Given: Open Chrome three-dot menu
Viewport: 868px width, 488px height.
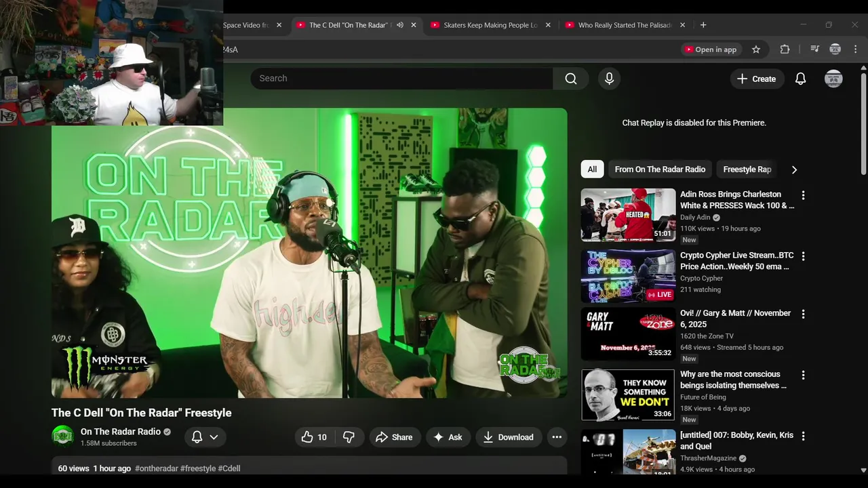Looking at the screenshot, I should 855,49.
